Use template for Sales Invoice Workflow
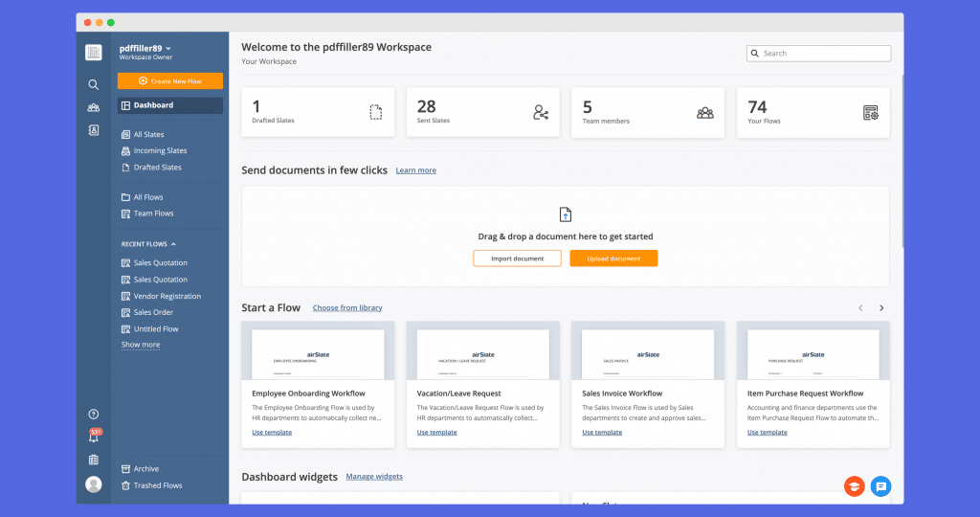The image size is (980, 517). tap(602, 432)
